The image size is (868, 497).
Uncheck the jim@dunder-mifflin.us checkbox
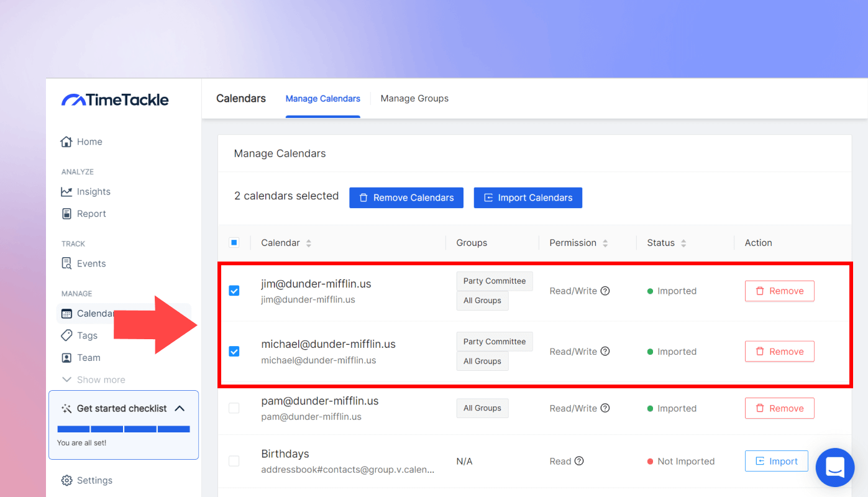coord(234,291)
